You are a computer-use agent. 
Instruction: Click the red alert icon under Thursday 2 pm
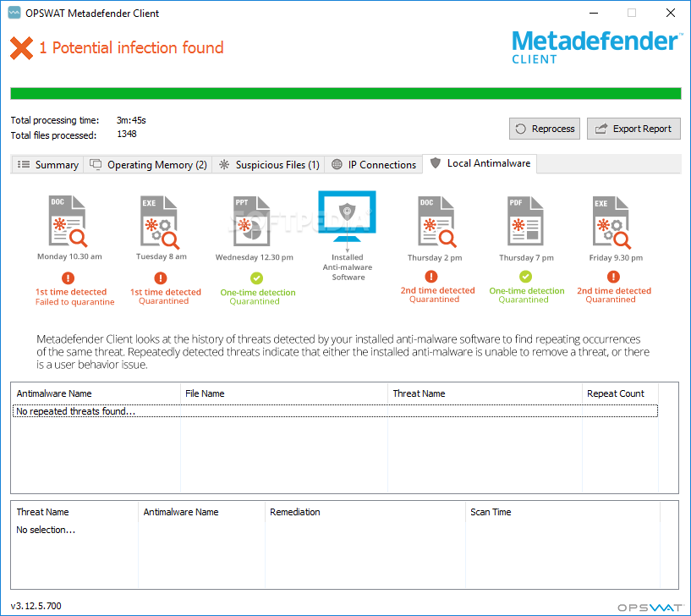click(431, 277)
